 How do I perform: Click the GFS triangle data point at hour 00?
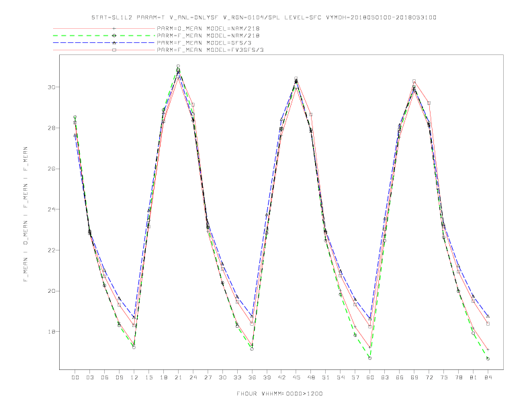pyautogui.click(x=75, y=135)
